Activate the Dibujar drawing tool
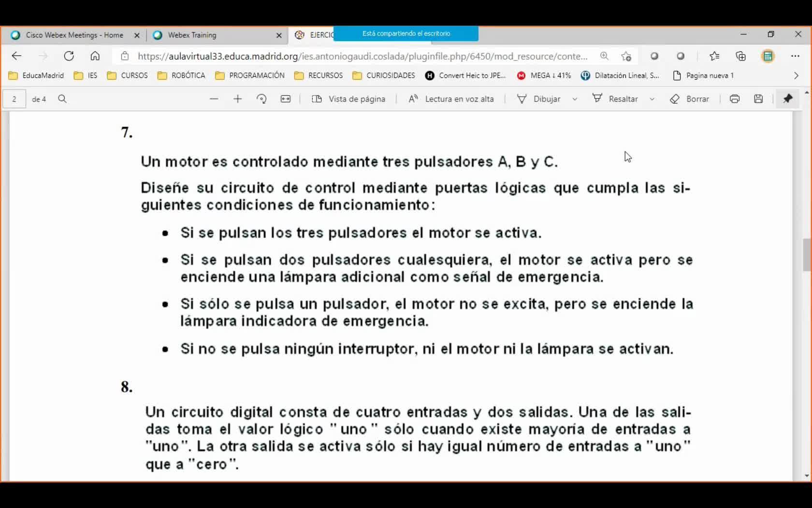 point(538,99)
